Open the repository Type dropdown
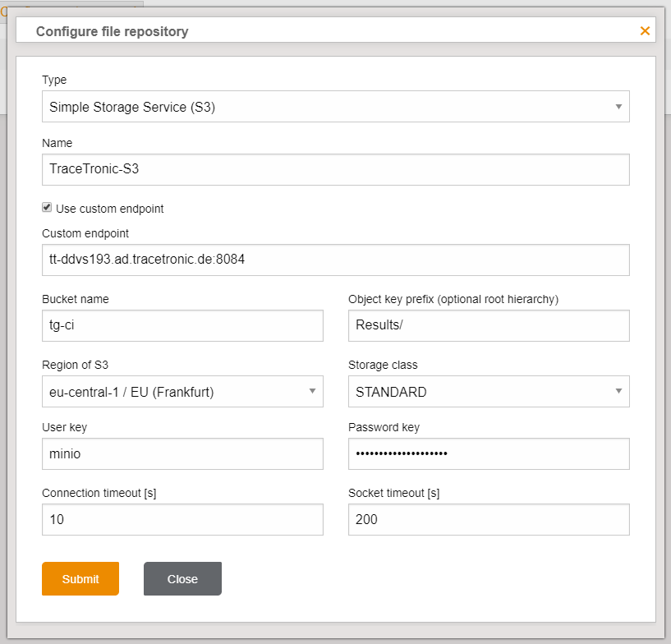The image size is (671, 644). (x=335, y=107)
